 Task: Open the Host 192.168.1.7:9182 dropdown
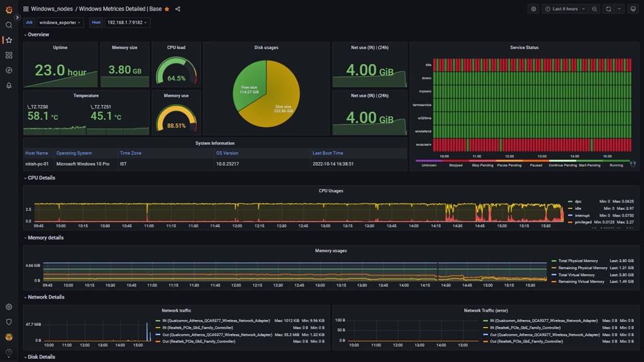pos(127,23)
